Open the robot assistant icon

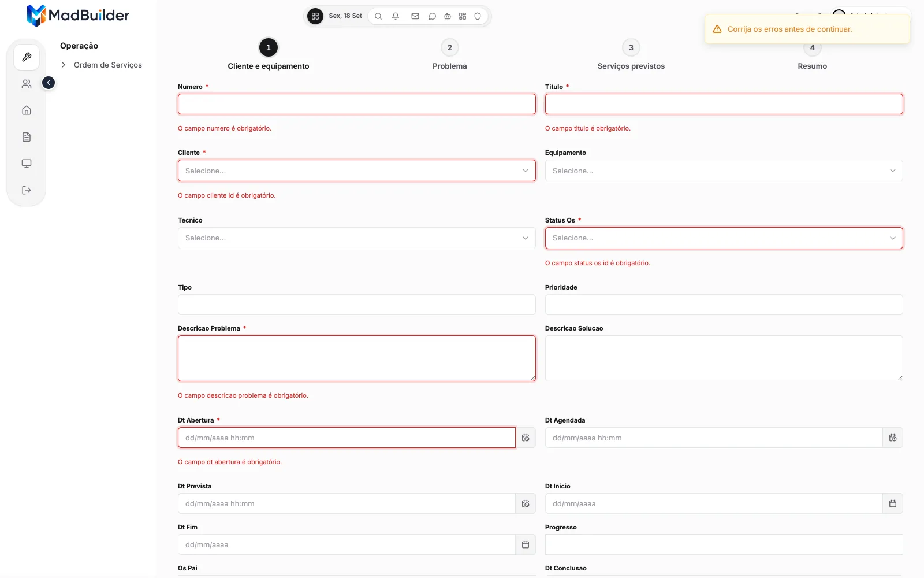[448, 16]
